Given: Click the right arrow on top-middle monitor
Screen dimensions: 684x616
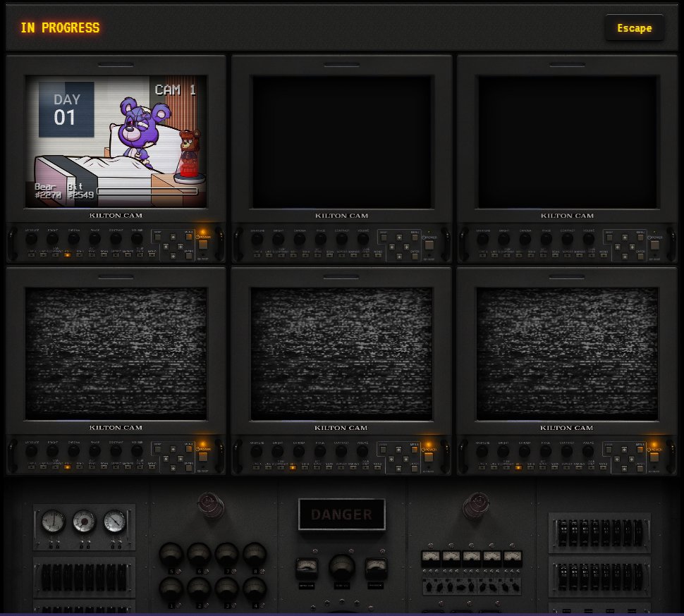Looking at the screenshot, I should tap(407, 247).
